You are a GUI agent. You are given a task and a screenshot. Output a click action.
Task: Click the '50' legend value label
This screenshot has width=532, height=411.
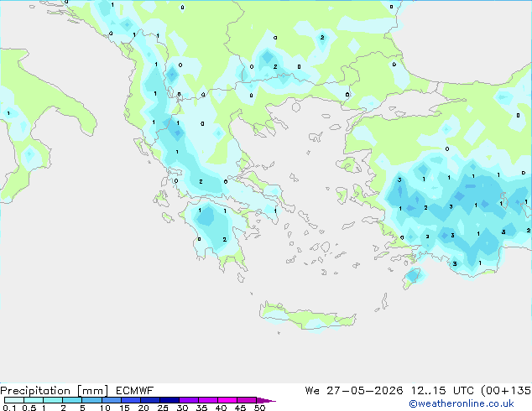point(259,408)
